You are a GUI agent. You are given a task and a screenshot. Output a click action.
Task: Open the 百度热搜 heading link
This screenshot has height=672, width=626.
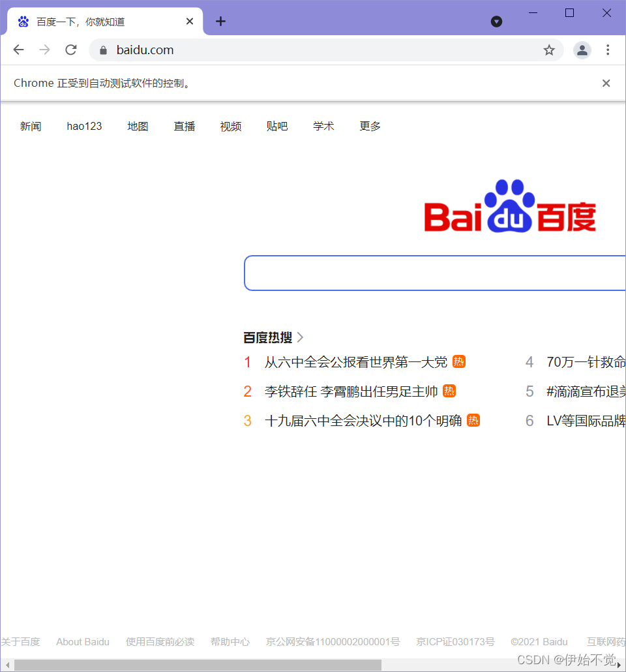click(x=268, y=338)
